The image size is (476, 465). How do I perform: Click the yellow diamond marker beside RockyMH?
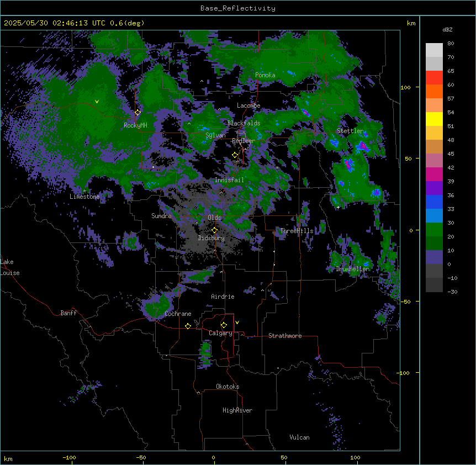point(138,113)
